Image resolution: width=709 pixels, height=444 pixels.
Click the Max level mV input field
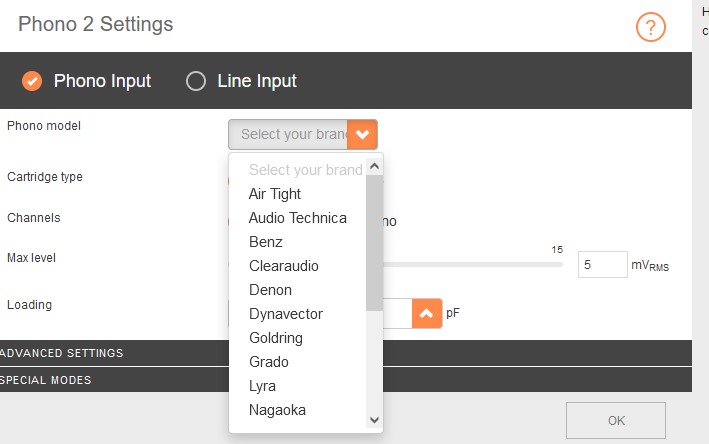(602, 265)
